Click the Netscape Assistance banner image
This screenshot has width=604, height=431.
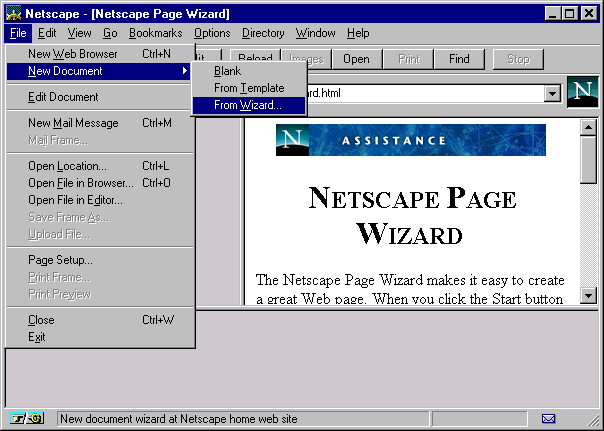(411, 140)
